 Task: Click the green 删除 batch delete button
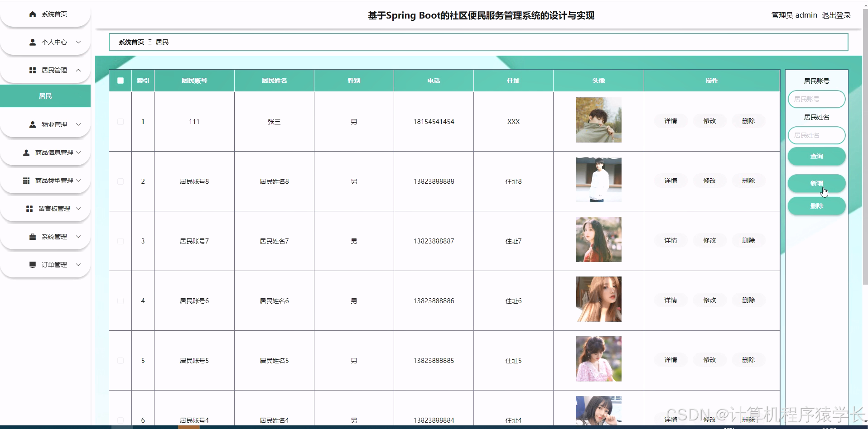tap(816, 206)
